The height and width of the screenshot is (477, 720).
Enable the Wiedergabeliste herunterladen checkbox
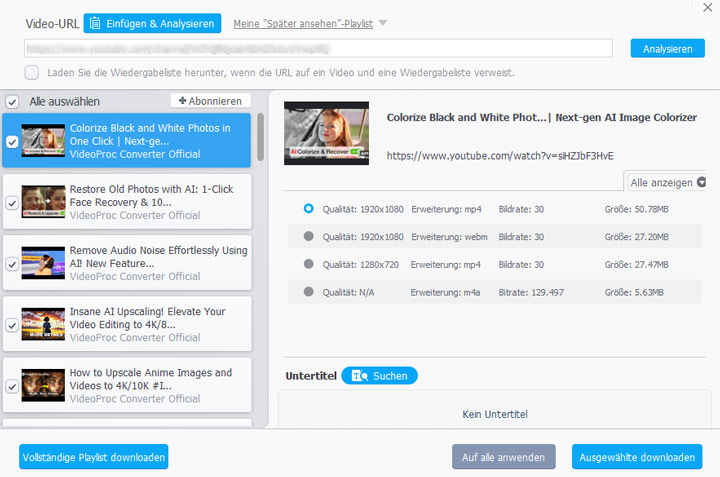click(x=32, y=72)
